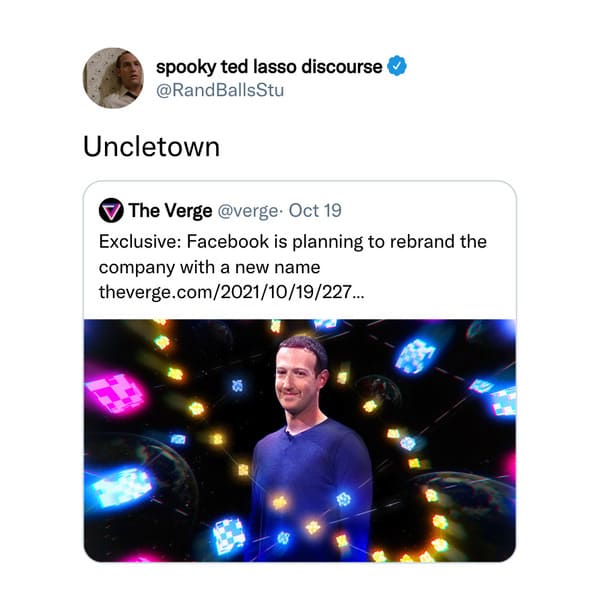Open the quoted tweet's article image
The image size is (599, 599).
pos(300,440)
